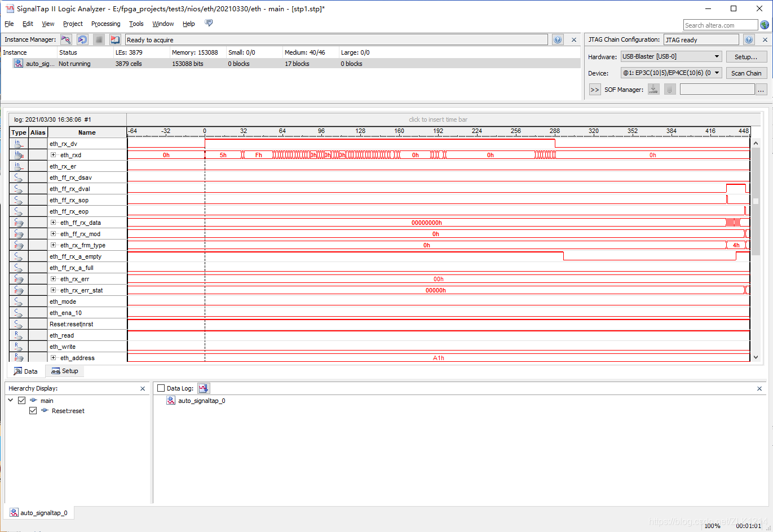Click the Name column header
The image size is (773, 532).
tap(87, 132)
